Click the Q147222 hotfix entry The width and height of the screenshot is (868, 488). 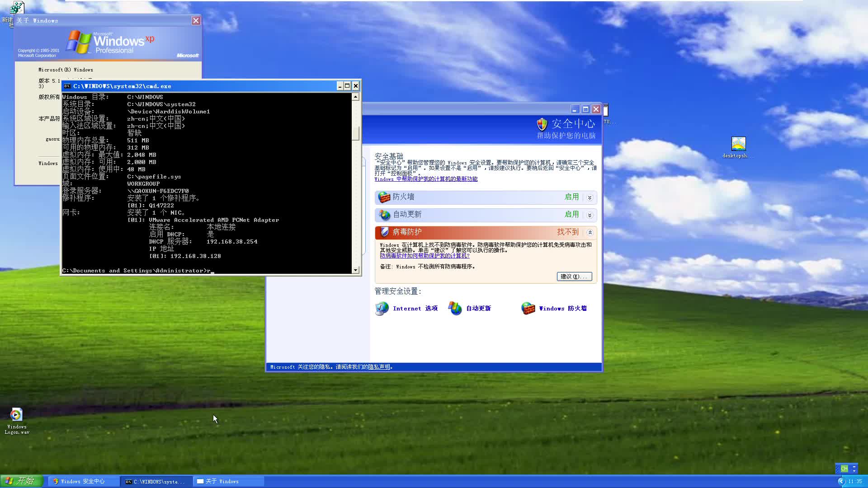point(151,206)
